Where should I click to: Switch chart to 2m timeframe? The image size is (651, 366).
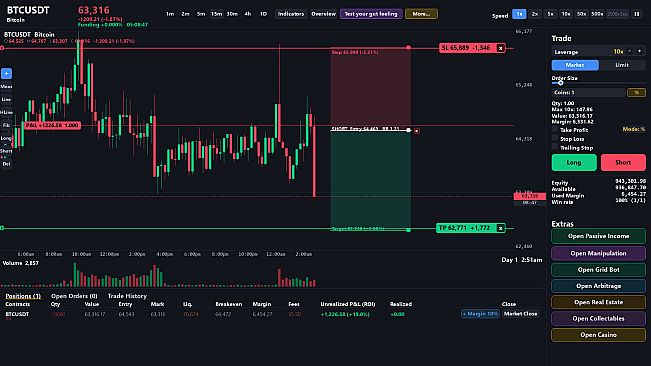coord(186,14)
